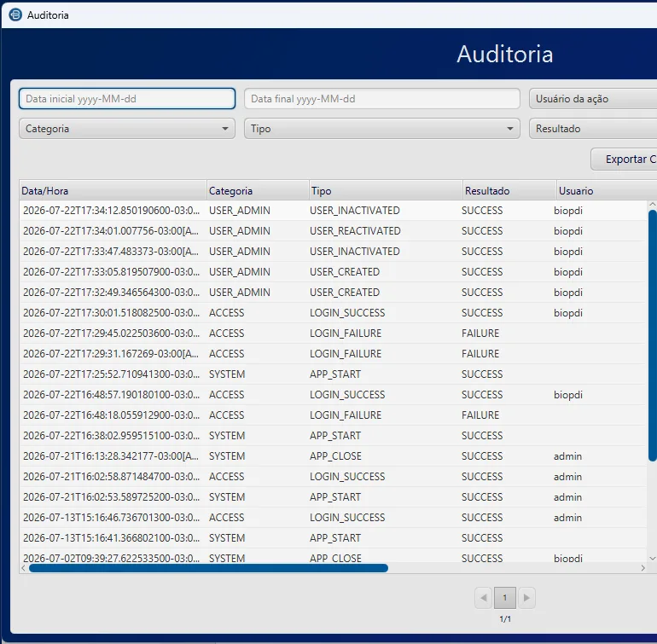Click the scroll-down arrow of the table scrollbar
The image size is (657, 644).
coord(653,558)
